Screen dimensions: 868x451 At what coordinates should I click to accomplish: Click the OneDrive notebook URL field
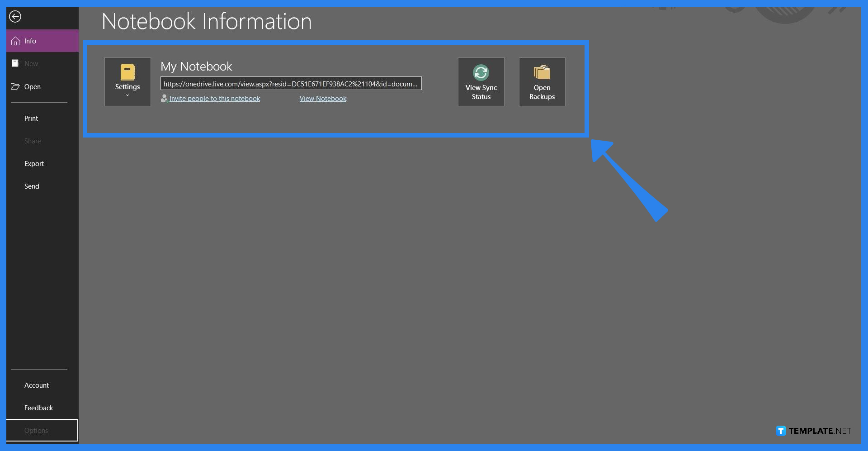(291, 84)
